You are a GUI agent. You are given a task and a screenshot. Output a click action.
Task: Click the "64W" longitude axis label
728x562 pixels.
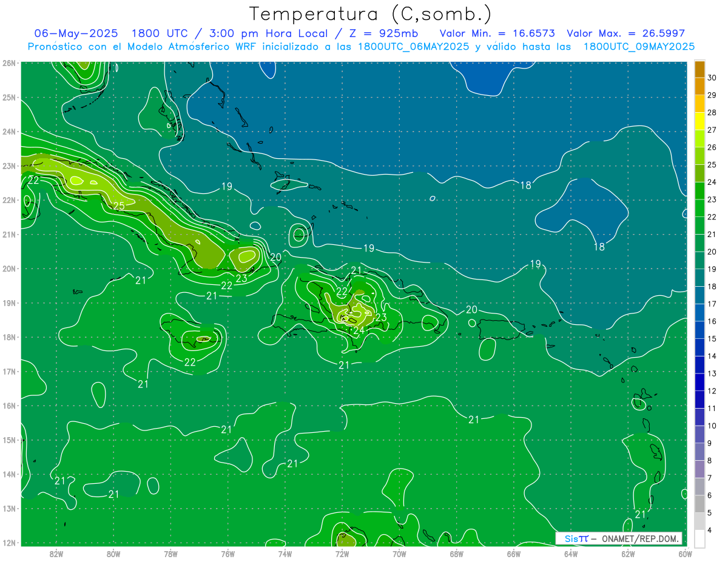tap(571, 553)
